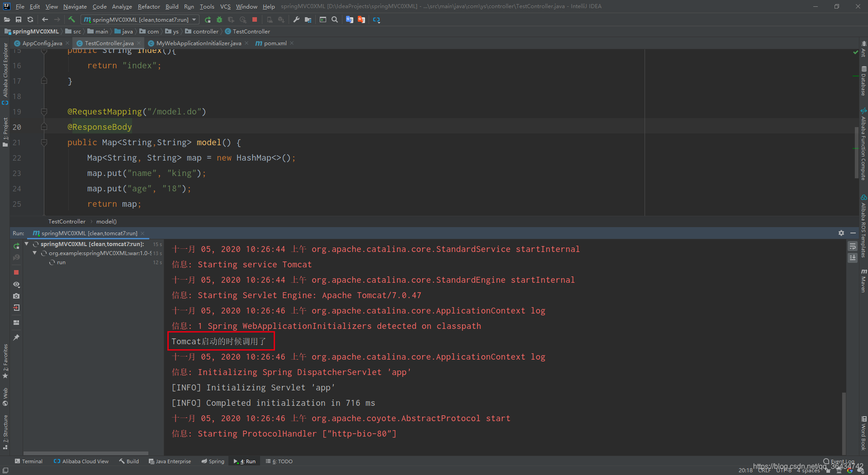The image size is (868, 475).
Task: Stop the process via toolbar red square
Action: click(255, 19)
